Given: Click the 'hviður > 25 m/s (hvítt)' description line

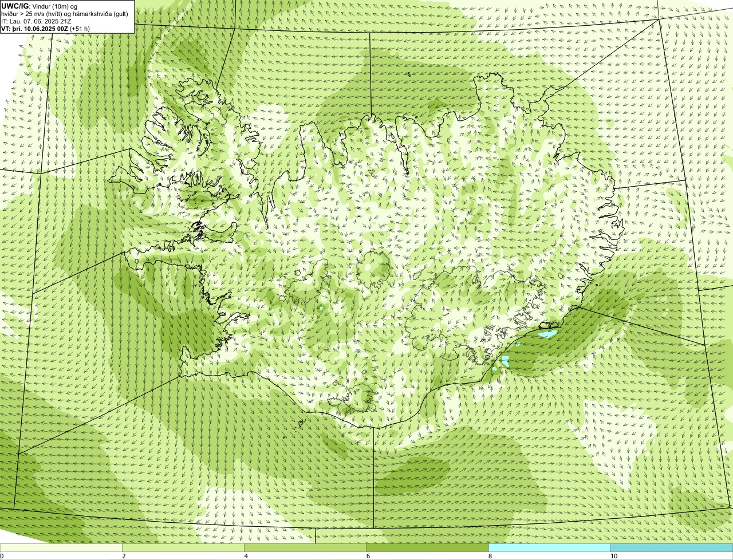Looking at the screenshot, I should (65, 14).
